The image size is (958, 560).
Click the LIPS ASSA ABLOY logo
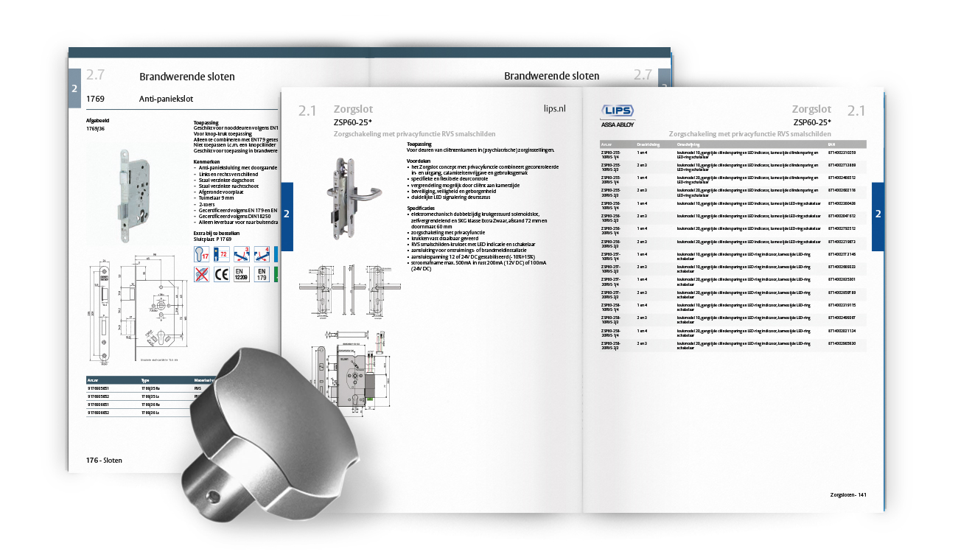[x=618, y=115]
